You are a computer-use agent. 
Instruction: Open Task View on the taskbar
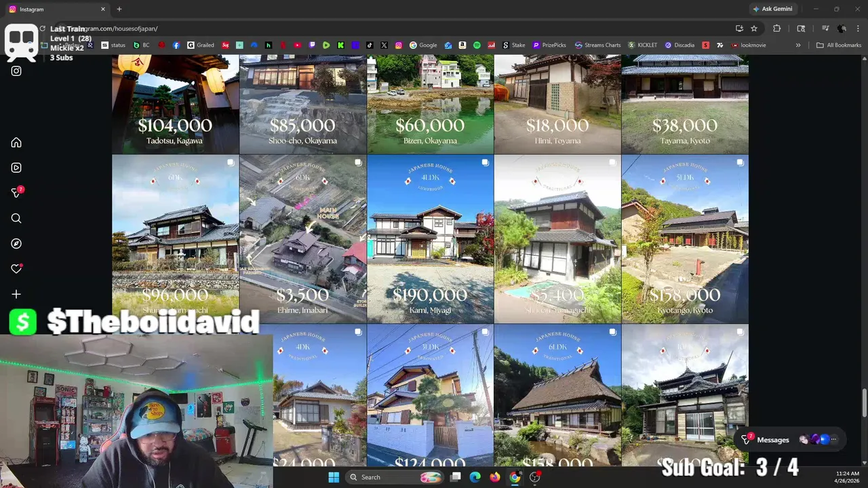456,477
